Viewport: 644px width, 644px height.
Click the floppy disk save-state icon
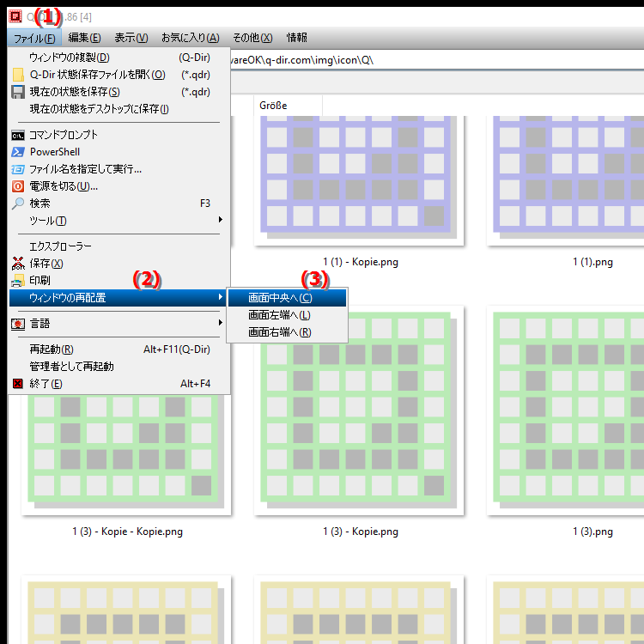click(18, 92)
